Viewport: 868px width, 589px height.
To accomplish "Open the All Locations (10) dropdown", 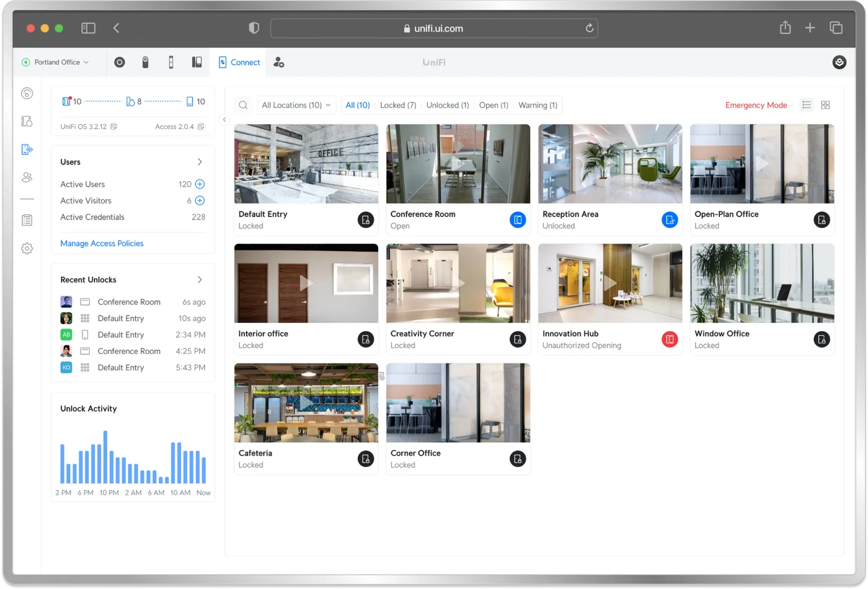I will tap(296, 105).
